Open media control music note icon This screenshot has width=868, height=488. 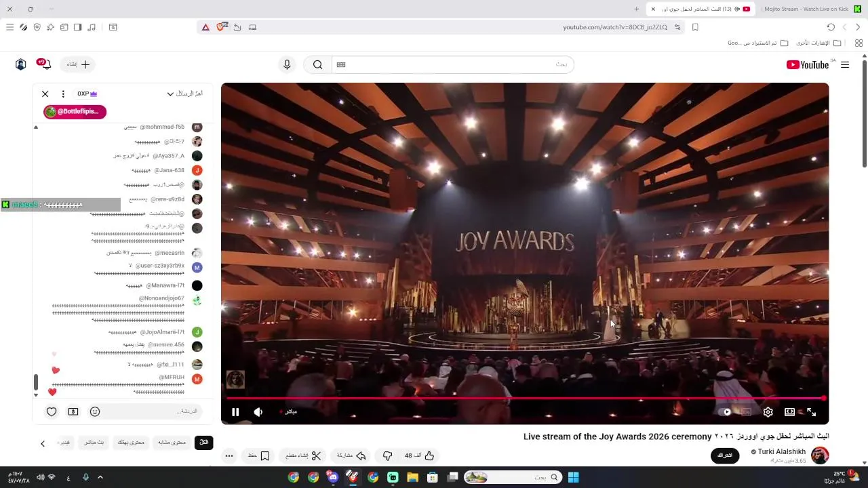coord(92,27)
